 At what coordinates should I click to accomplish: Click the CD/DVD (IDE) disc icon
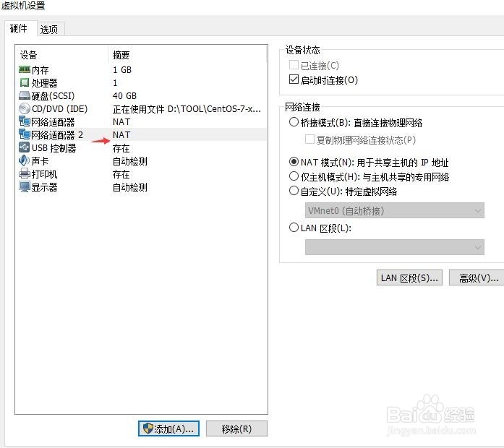point(25,108)
